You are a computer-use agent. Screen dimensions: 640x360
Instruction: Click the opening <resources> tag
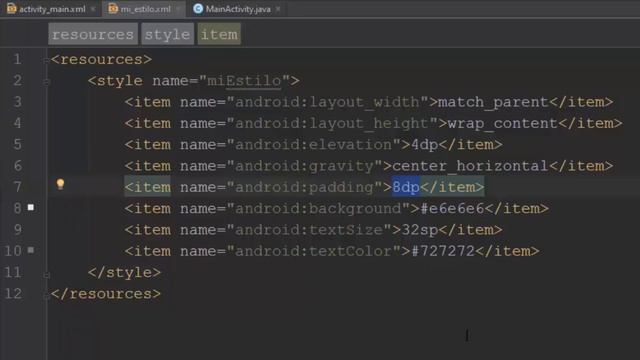(101, 60)
